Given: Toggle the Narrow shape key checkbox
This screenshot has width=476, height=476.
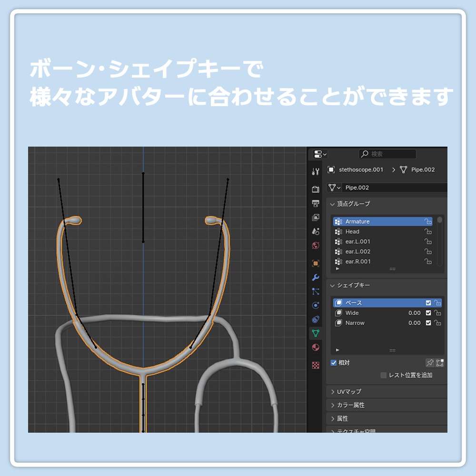Looking at the screenshot, I should pyautogui.click(x=428, y=323).
